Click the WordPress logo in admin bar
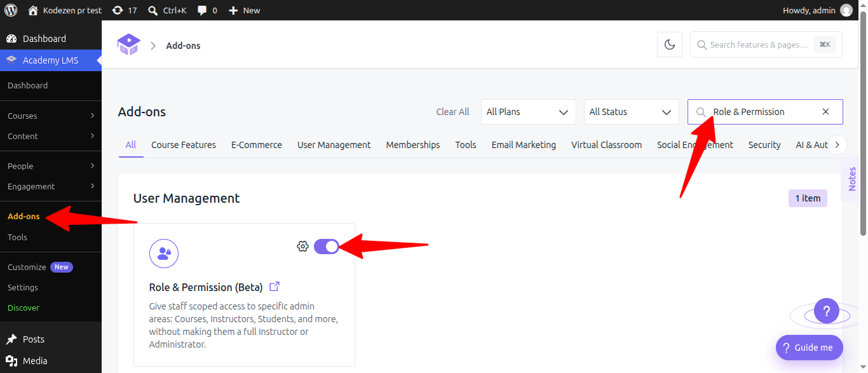Screen dimensions: 868x373 [x=11, y=10]
